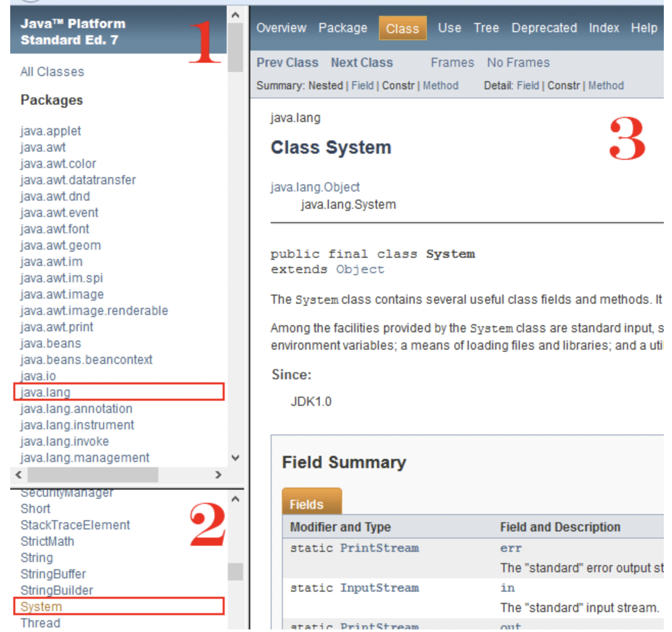Image resolution: width=672 pixels, height=632 pixels.
Task: Click packages list scroll down arrow
Action: tap(235, 458)
